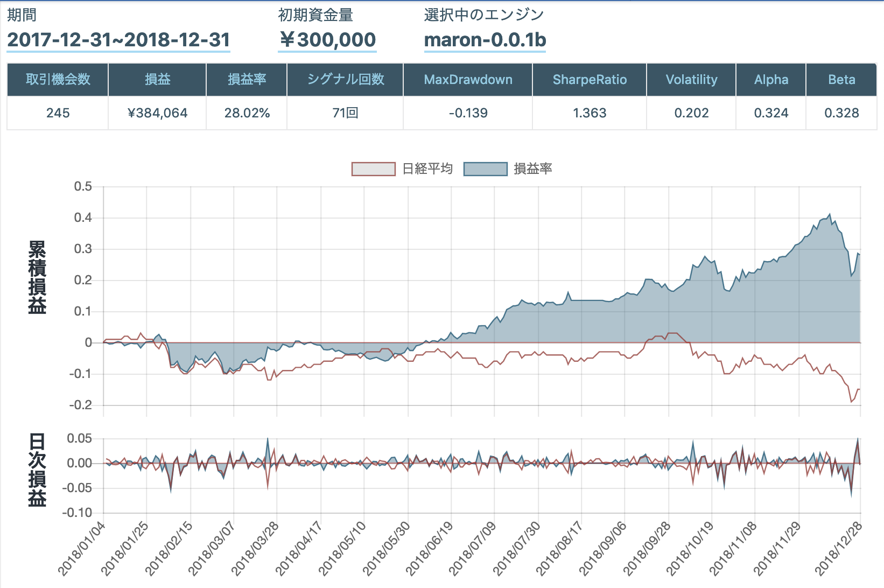Click the Alpha column header
884x588 pixels.
click(x=771, y=80)
